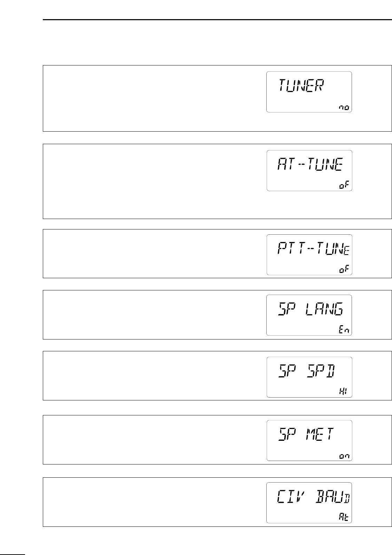Image resolution: width=392 pixels, height=555 pixels.
Task: Click the TUNER segment text
Action: (x=301, y=86)
